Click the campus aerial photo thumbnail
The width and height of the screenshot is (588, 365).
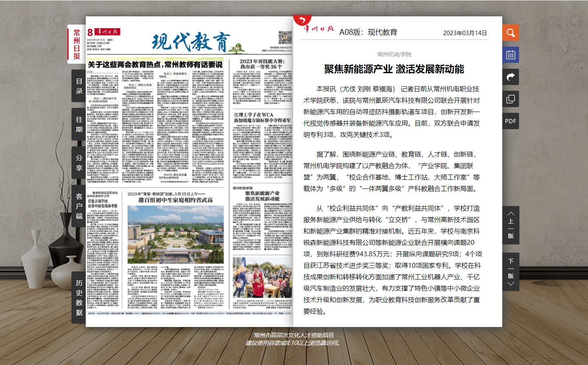pyautogui.click(x=176, y=234)
